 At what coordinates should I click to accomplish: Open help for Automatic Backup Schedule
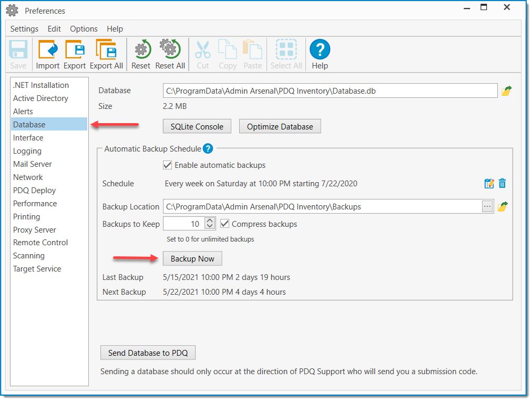208,148
